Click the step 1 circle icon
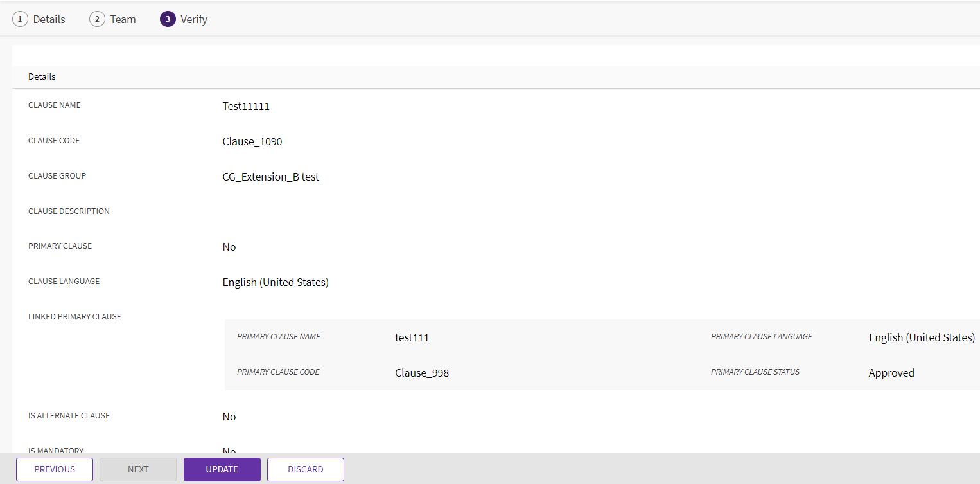 (20, 19)
